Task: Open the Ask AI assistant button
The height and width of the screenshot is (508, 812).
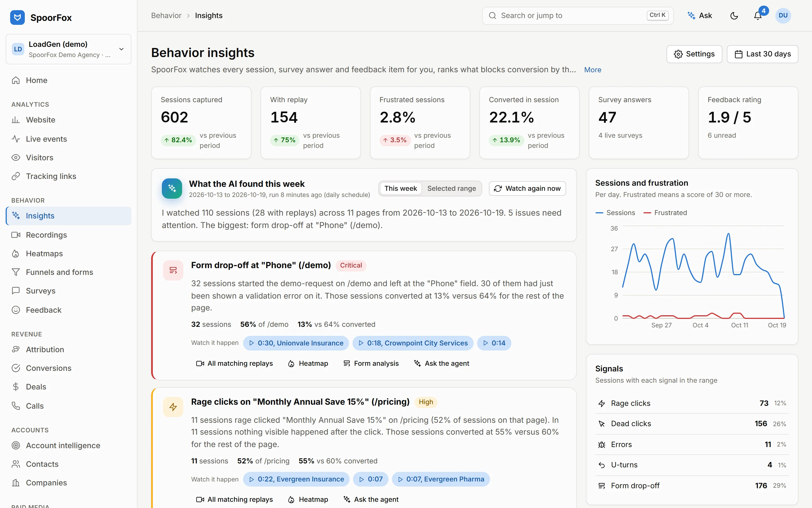Action: tap(700, 16)
